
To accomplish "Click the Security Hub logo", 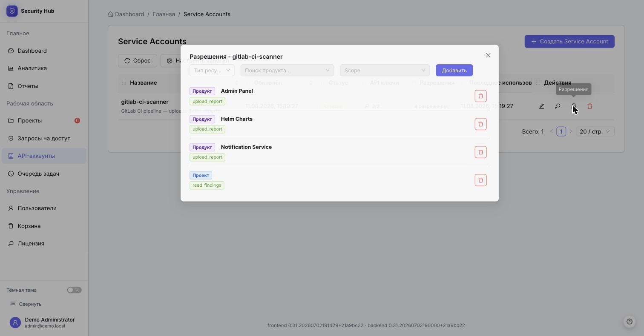I will pos(12,11).
